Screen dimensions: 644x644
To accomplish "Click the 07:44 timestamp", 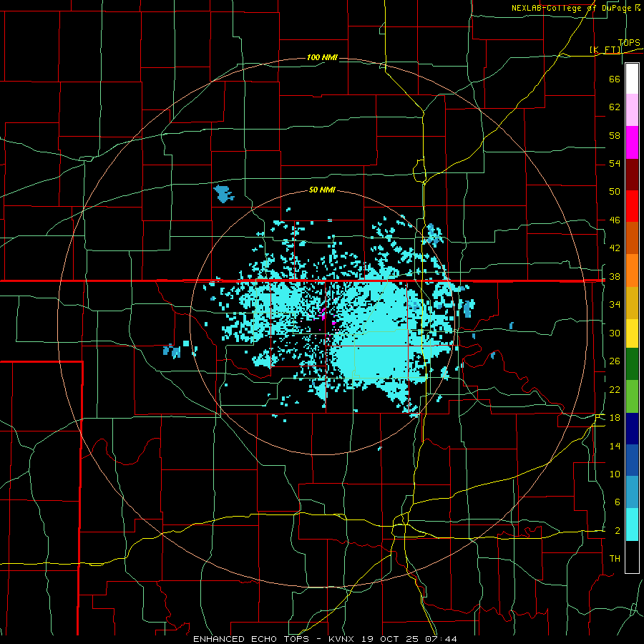I will point(440,639).
